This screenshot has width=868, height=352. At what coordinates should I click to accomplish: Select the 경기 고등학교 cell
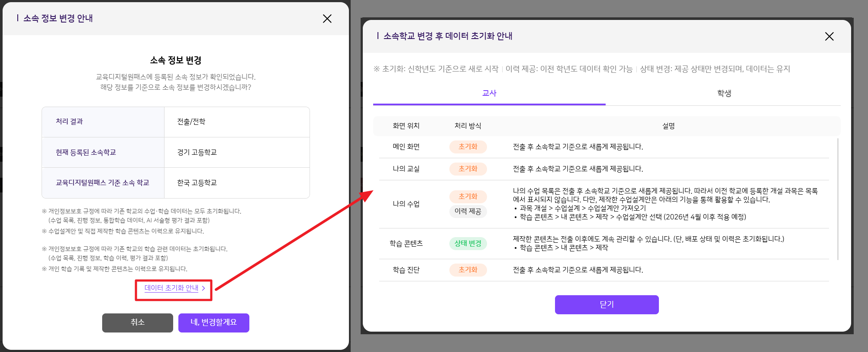coord(197,153)
